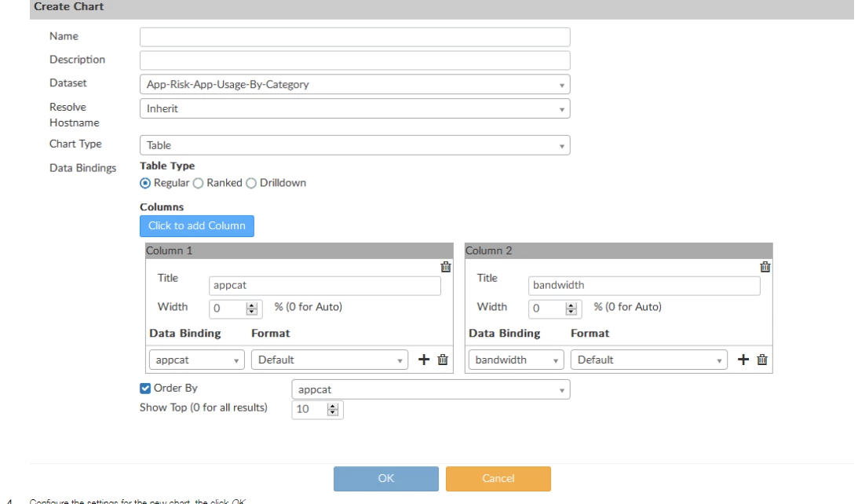The width and height of the screenshot is (858, 504).
Task: Click Column 1 Width stepper arrows
Action: [x=252, y=309]
